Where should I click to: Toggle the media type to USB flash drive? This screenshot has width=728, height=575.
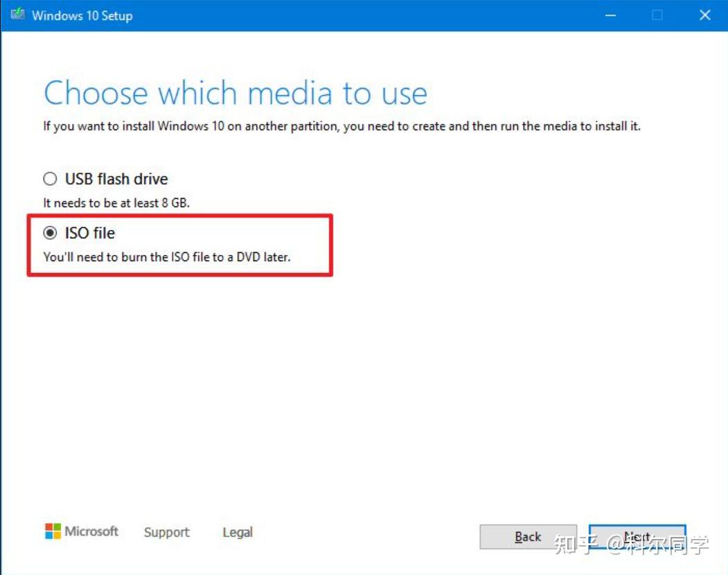click(x=50, y=179)
